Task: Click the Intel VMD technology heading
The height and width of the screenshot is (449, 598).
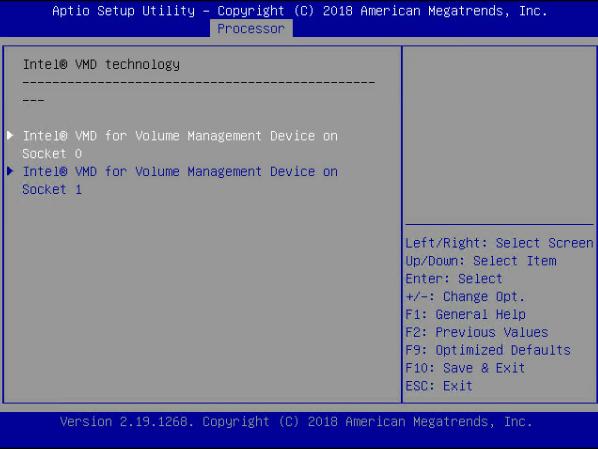Action: coord(101,64)
